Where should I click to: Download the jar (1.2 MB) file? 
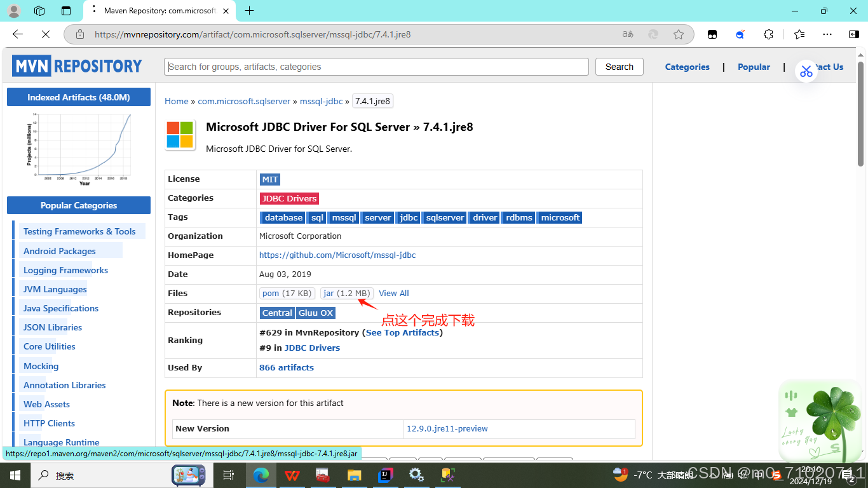click(x=346, y=293)
